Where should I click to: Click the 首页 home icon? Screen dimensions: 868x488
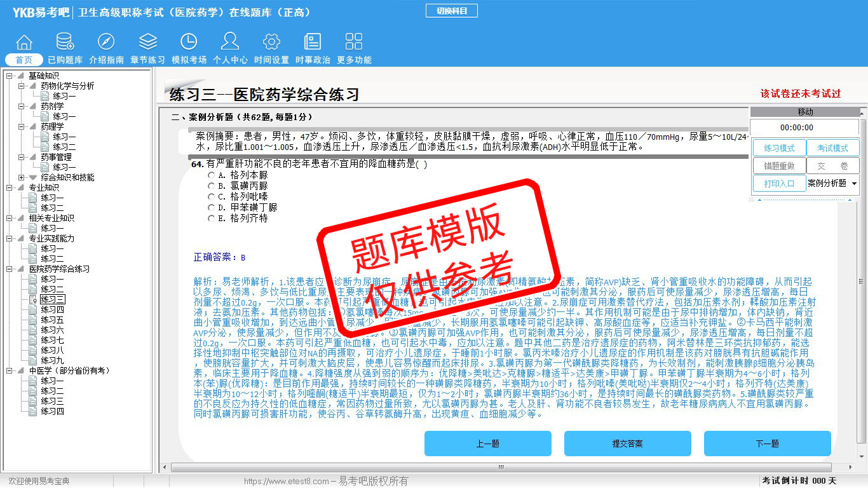point(24,43)
